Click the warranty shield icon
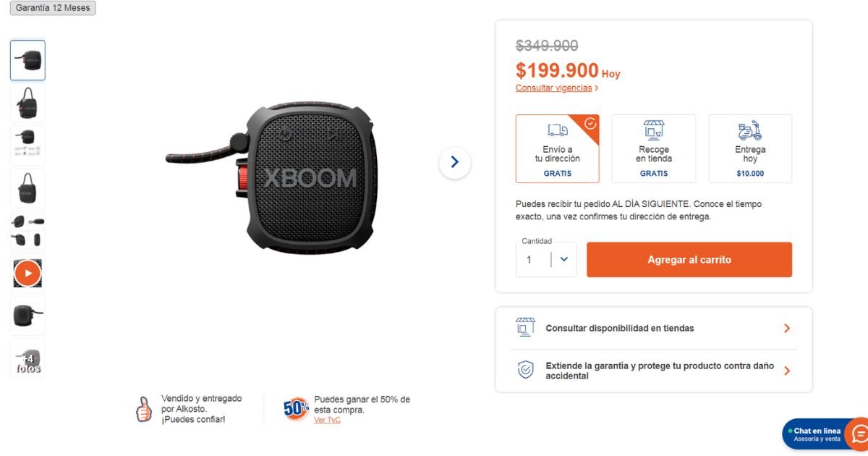The image size is (868, 456). pos(525,370)
